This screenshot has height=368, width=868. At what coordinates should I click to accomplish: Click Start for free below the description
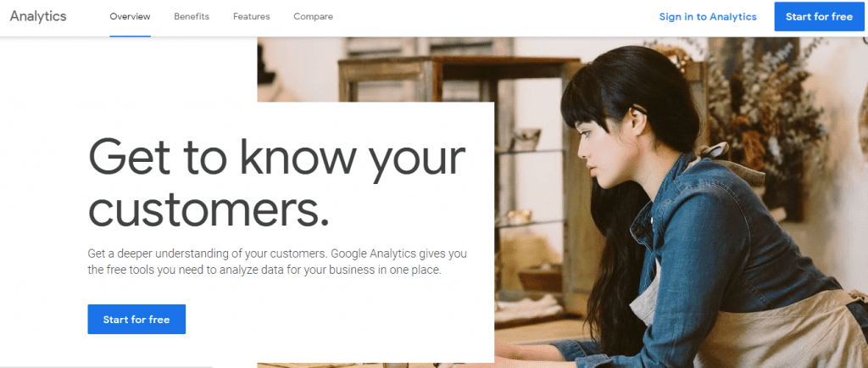[136, 320]
